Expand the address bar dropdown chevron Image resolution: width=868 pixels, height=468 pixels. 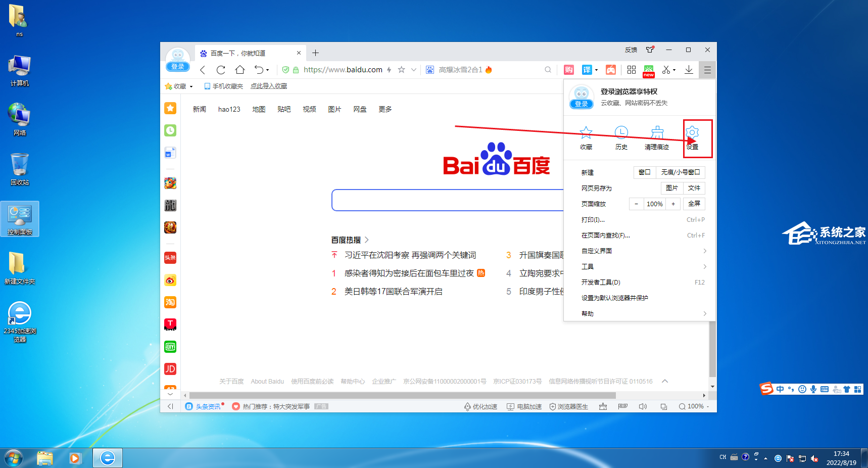point(414,70)
